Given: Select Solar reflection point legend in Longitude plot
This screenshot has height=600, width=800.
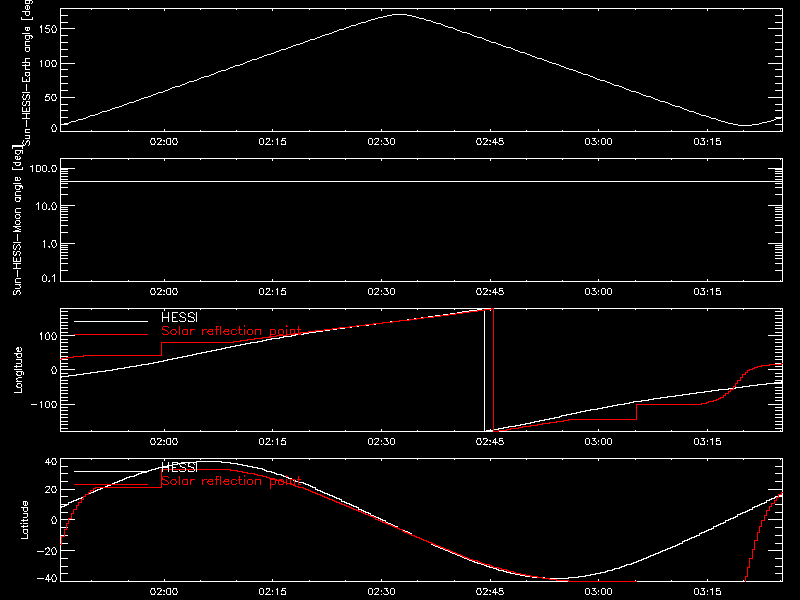Looking at the screenshot, I should coord(231,331).
